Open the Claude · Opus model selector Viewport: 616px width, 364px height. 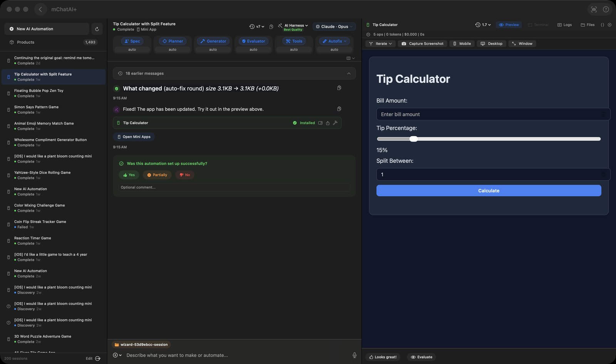[x=334, y=27]
